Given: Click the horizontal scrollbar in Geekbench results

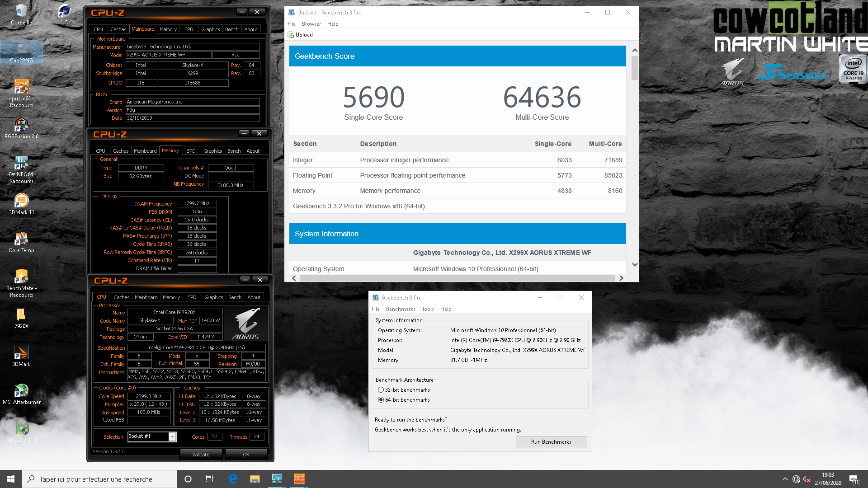Looking at the screenshot, I should click(x=457, y=278).
